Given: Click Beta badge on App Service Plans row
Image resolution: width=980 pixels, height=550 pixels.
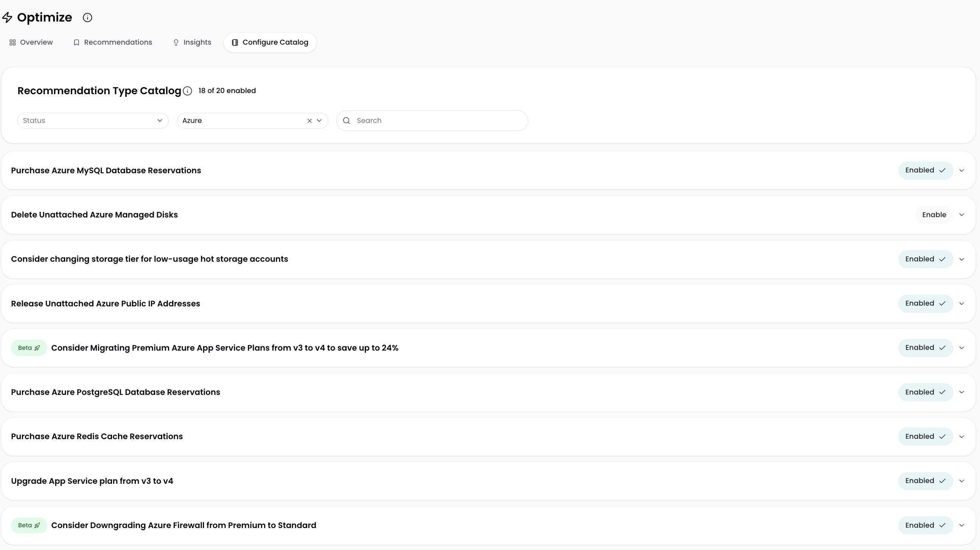Looking at the screenshot, I should pos(29,348).
